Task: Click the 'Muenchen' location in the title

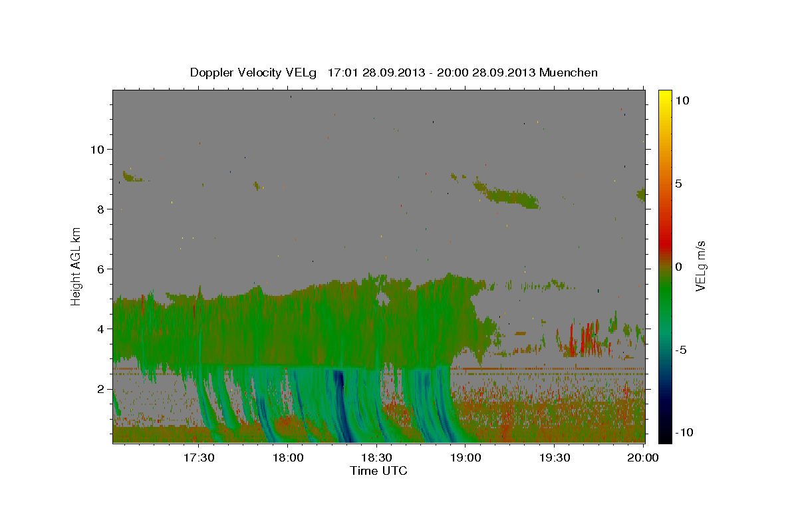Action: pos(569,72)
